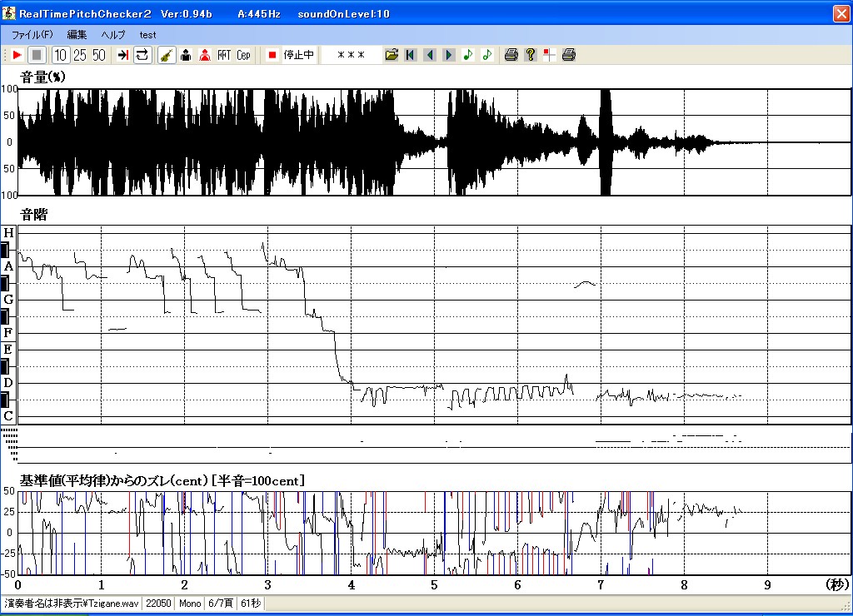Image resolution: width=853 pixels, height=616 pixels.
Task: Click the 音量(%) volume graph heading
Action: 42,77
